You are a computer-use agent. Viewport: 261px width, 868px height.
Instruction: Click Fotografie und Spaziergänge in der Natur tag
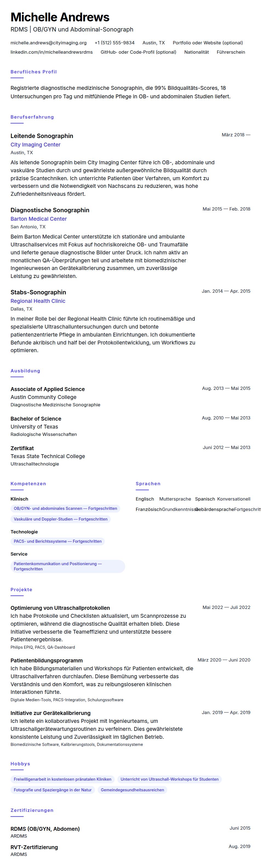pyautogui.click(x=53, y=790)
